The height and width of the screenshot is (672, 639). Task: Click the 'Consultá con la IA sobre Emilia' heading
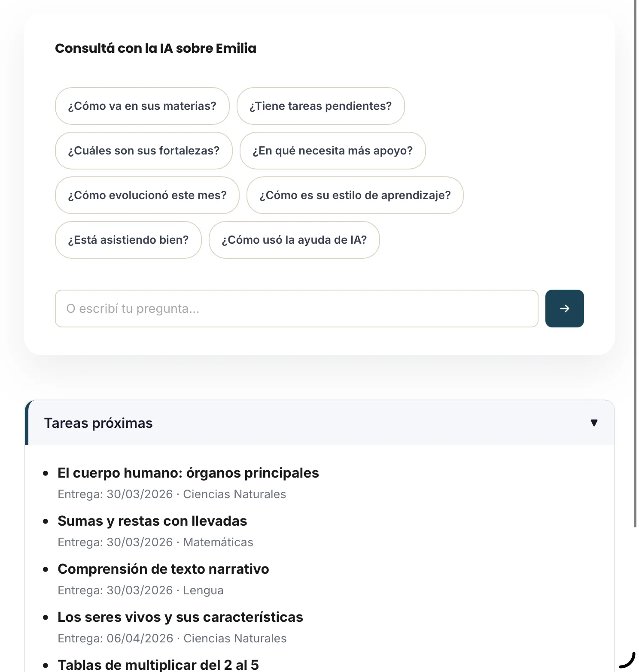[155, 48]
